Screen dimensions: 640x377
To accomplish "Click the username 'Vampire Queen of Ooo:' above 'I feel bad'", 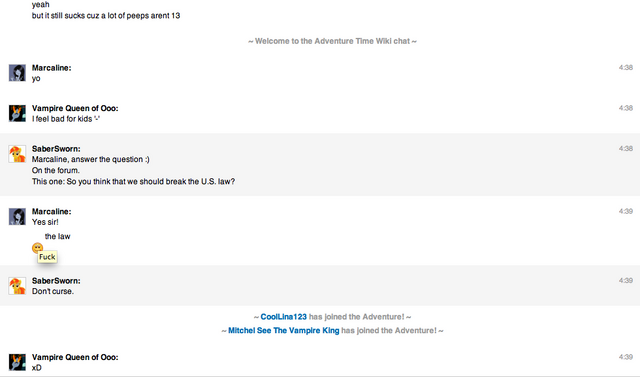I will click(x=75, y=108).
